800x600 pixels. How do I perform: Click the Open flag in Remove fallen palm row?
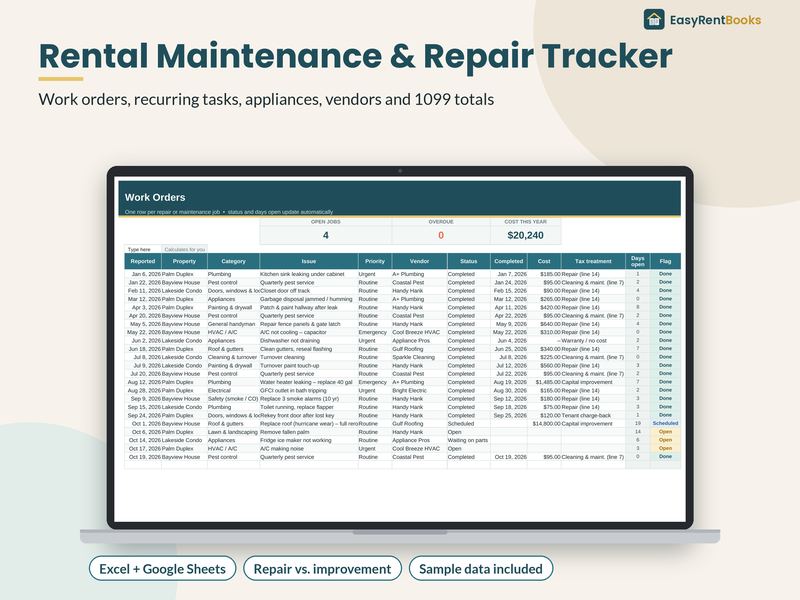pos(665,432)
